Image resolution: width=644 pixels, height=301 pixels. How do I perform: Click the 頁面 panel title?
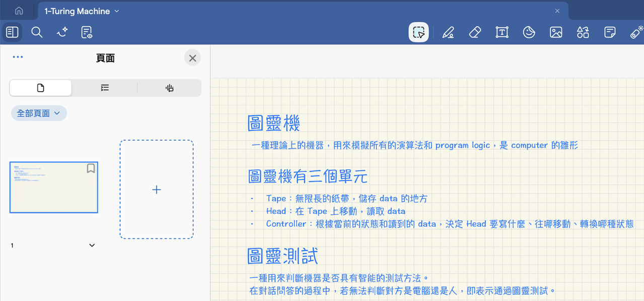tap(105, 58)
